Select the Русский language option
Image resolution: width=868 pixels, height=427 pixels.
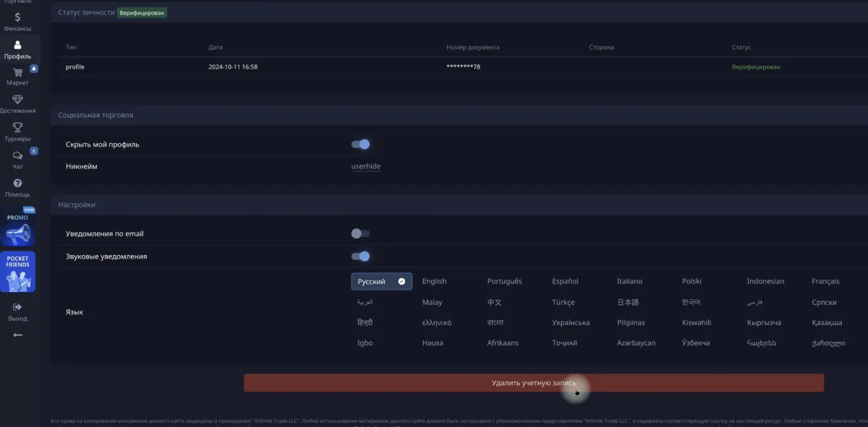(x=381, y=281)
